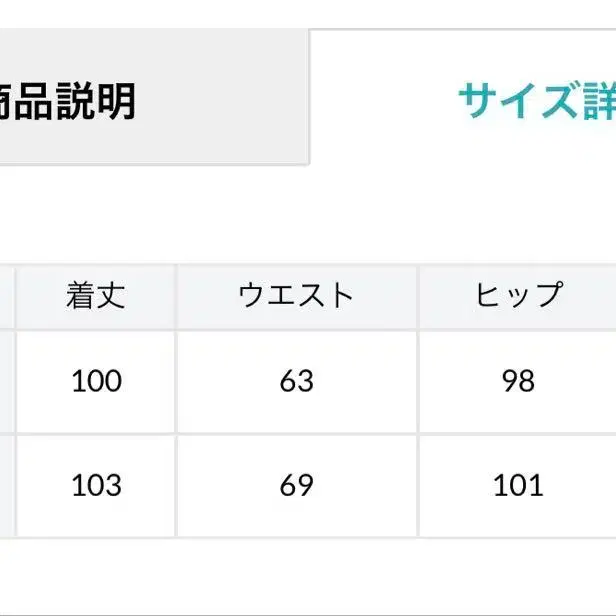This screenshot has height=616, width=616.
Task: Select the ウエスト value 69
Action: (297, 486)
